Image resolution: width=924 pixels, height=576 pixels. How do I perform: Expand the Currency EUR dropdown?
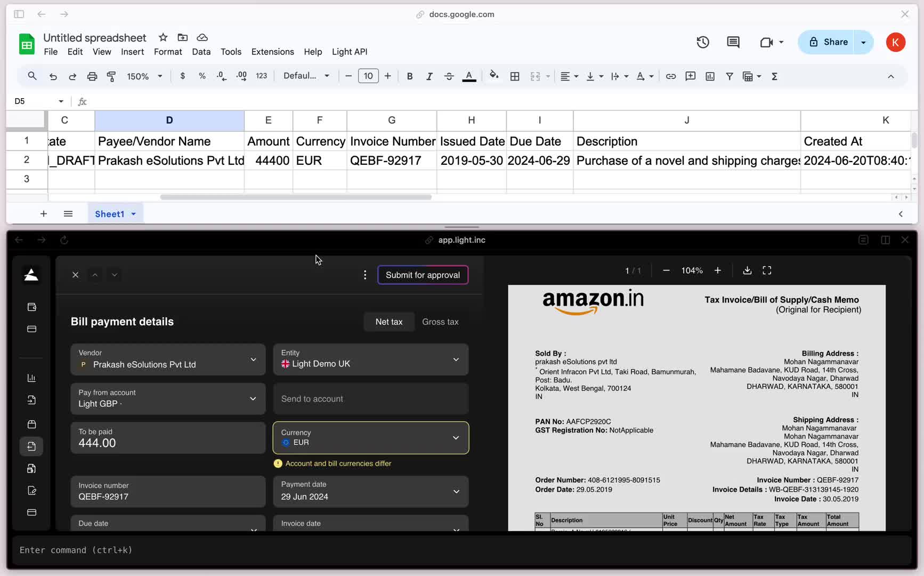(371, 438)
